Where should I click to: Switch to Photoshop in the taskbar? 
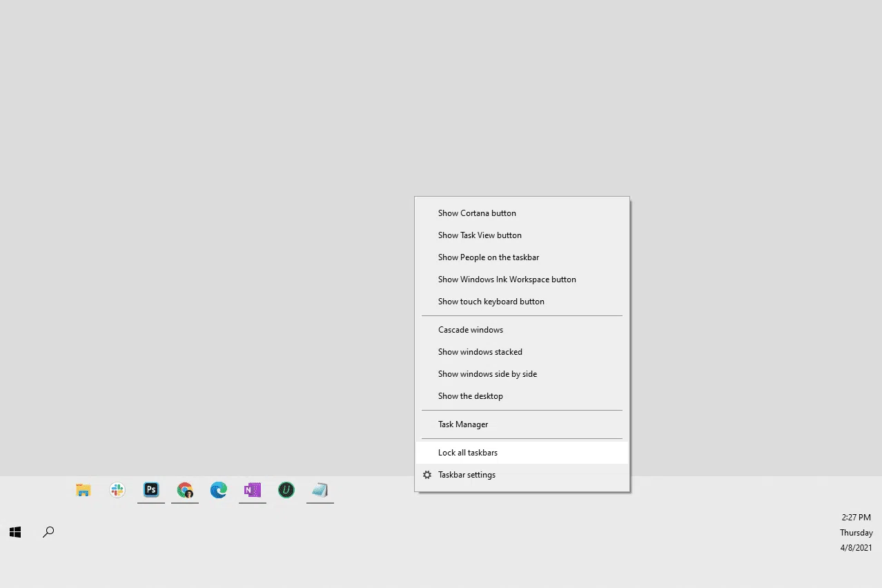151,491
